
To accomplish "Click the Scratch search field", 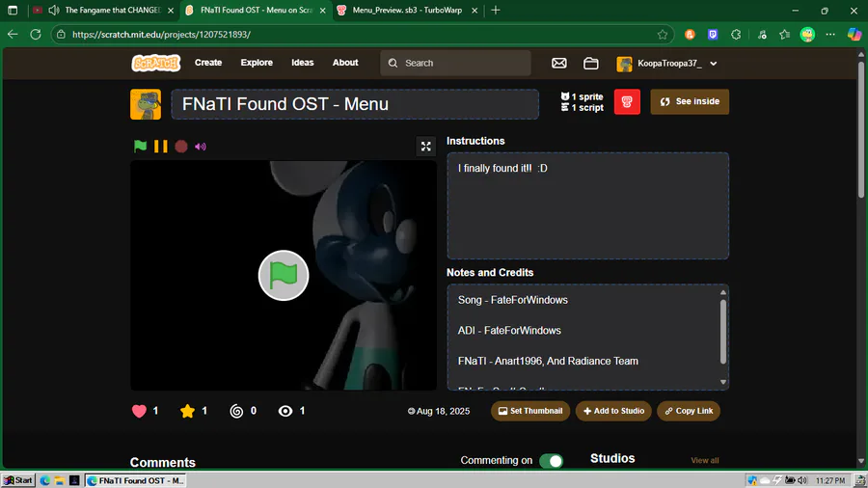I will (x=455, y=63).
